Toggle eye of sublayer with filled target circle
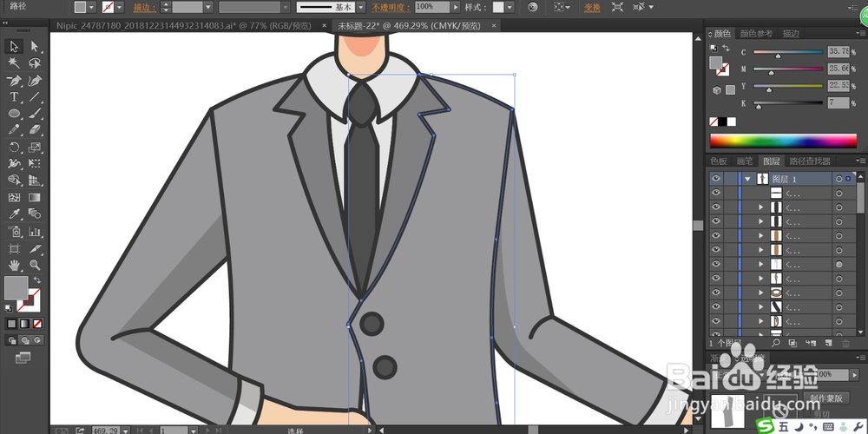Image resolution: width=868 pixels, height=434 pixels. (x=716, y=264)
